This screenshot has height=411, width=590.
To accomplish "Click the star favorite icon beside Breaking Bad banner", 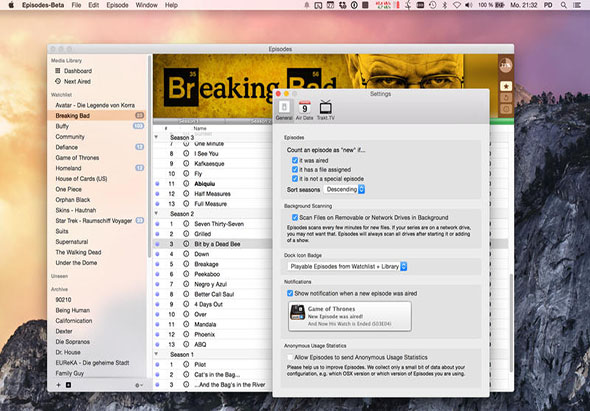I will [x=506, y=86].
